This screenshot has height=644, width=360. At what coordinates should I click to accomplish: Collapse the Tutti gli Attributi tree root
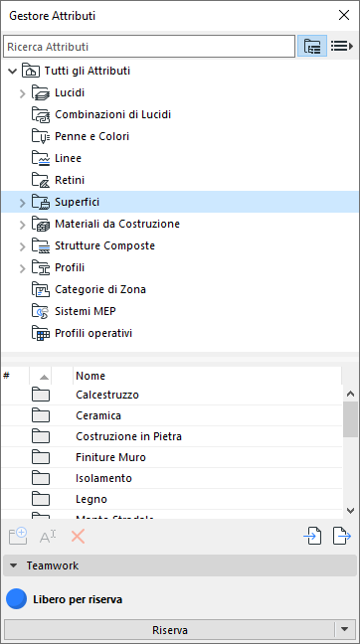coord(12,71)
